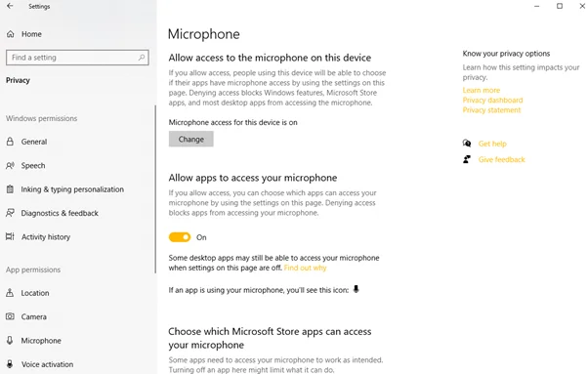Image resolution: width=588 pixels, height=374 pixels.
Task: Go to Microphone in sidebar
Action: [41, 340]
